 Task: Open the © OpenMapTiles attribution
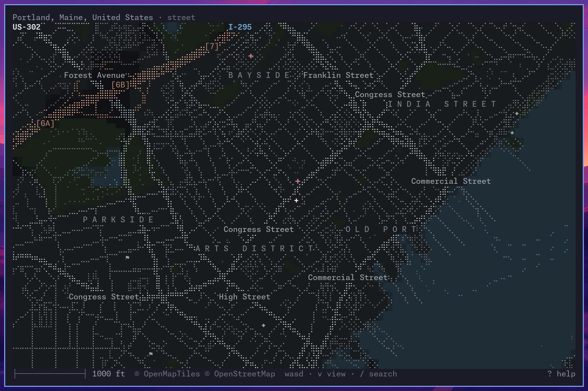click(x=167, y=374)
